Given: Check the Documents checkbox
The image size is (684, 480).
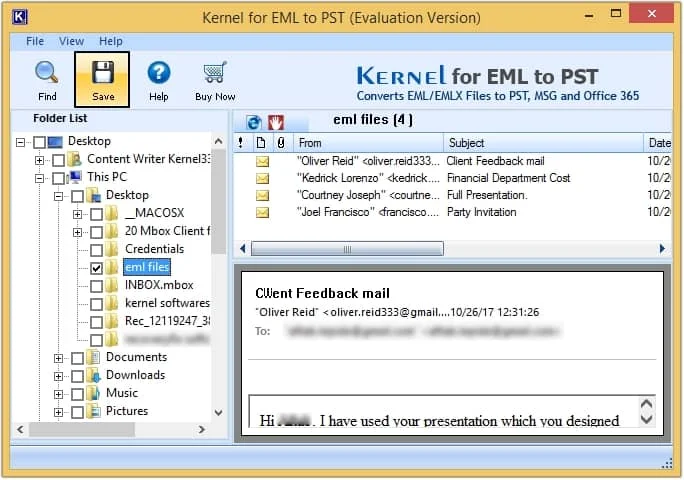Looking at the screenshot, I should (x=77, y=358).
